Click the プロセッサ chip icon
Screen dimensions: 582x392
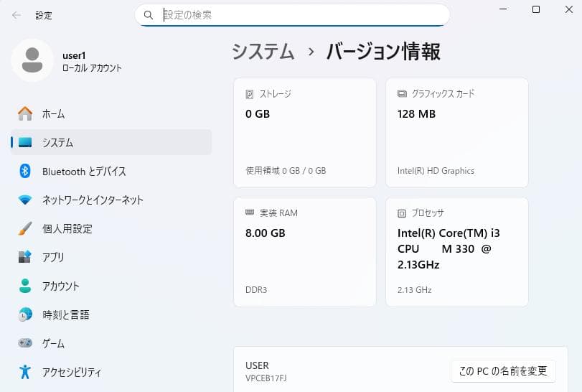pos(402,213)
